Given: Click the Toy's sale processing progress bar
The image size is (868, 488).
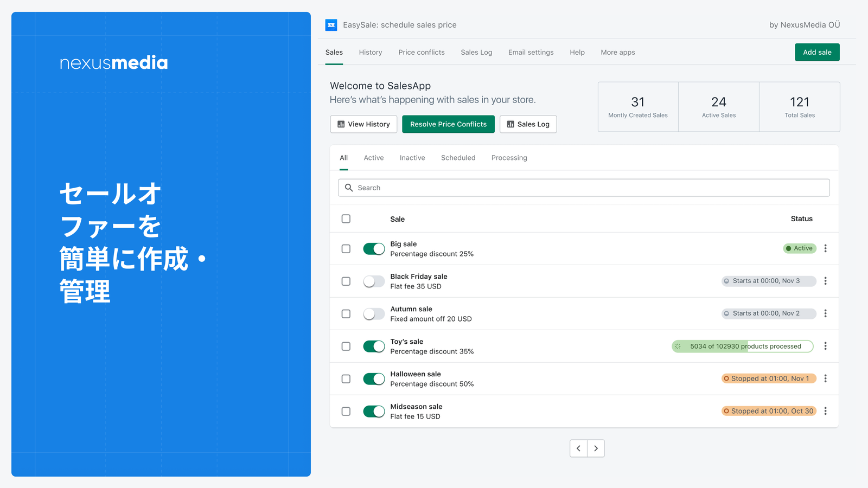Looking at the screenshot, I should click(x=743, y=346).
